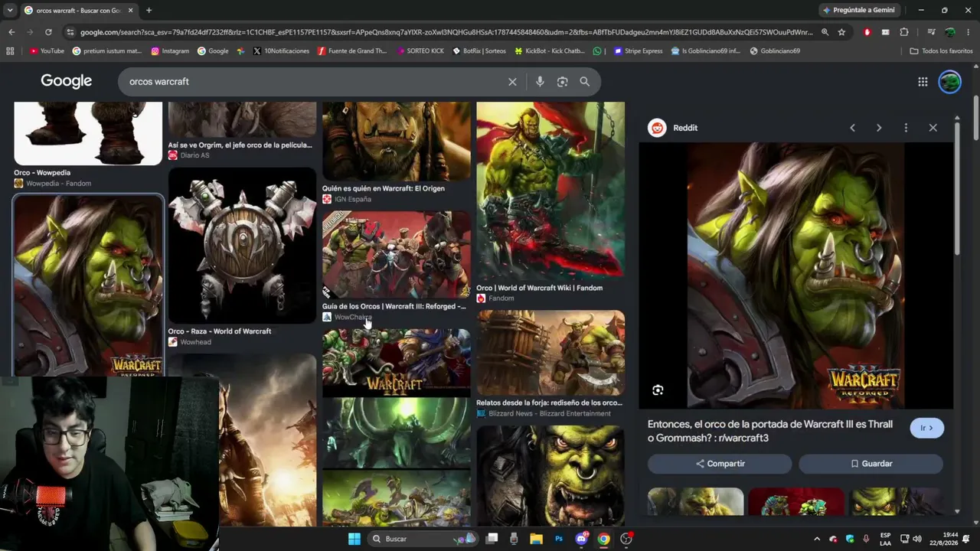Viewport: 980px width, 551px height.
Task: Open the 'Todos los favoritos' bookmarks folder
Action: 941,51
